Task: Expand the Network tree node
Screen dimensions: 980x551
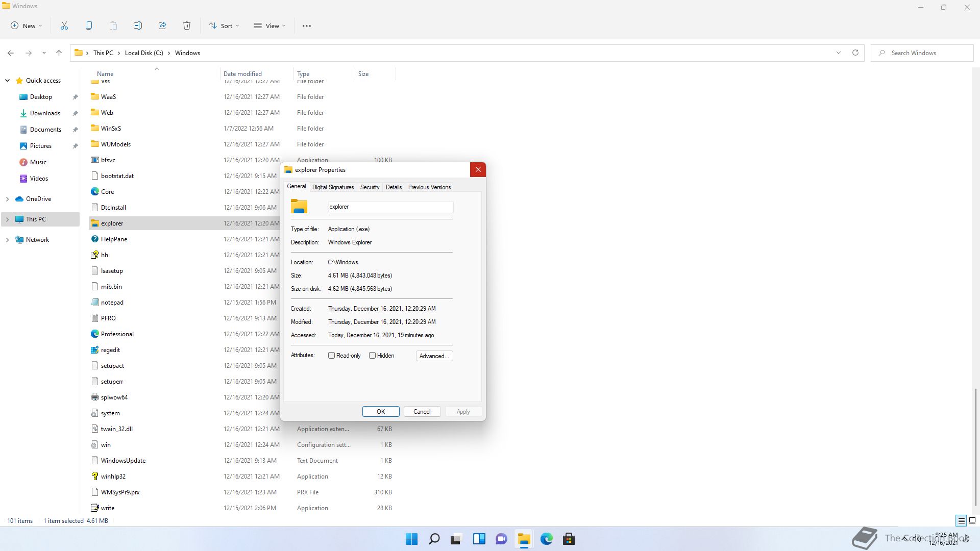Action: point(8,240)
